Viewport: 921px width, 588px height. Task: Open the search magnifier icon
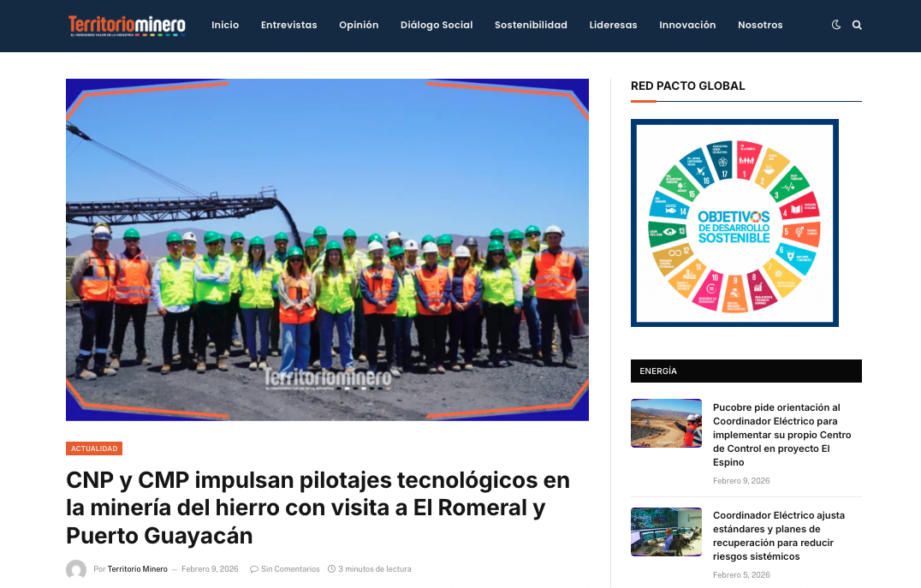pyautogui.click(x=857, y=25)
